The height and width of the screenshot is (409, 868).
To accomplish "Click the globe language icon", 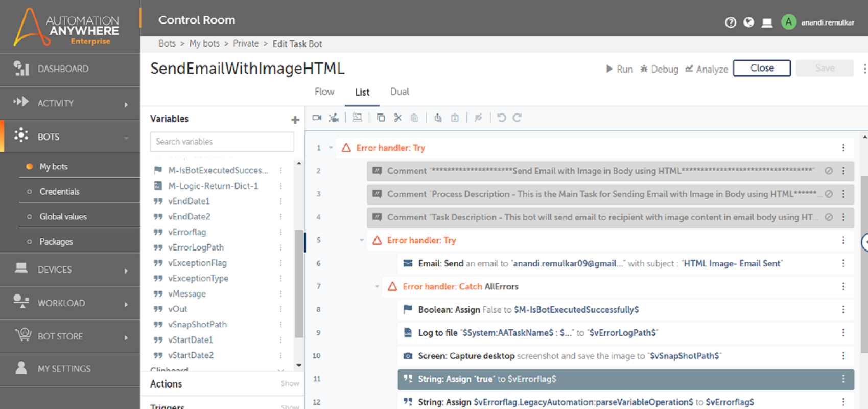I will [x=748, y=22].
